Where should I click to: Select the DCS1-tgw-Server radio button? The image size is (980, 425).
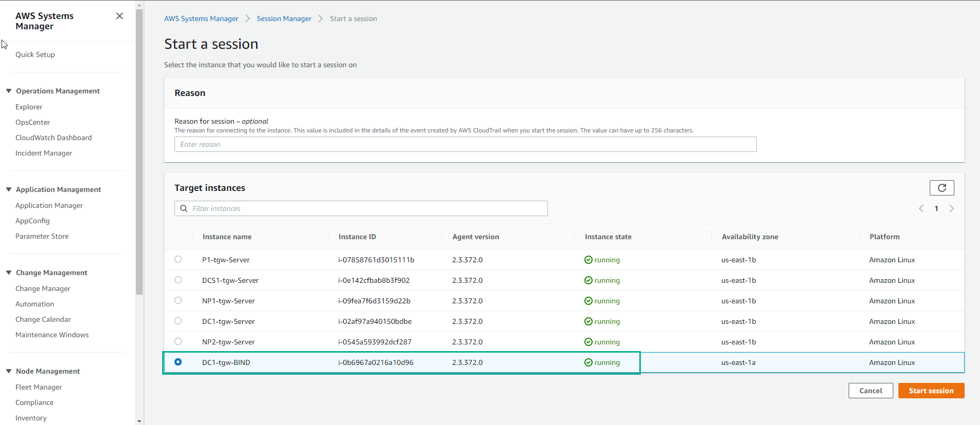[178, 280]
